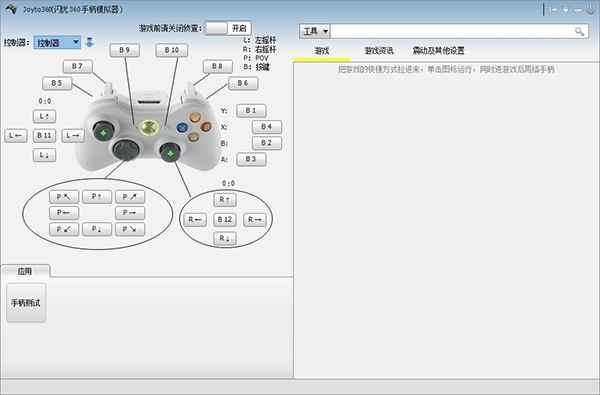
Task: Click the B 10 mapping button
Action: point(172,50)
